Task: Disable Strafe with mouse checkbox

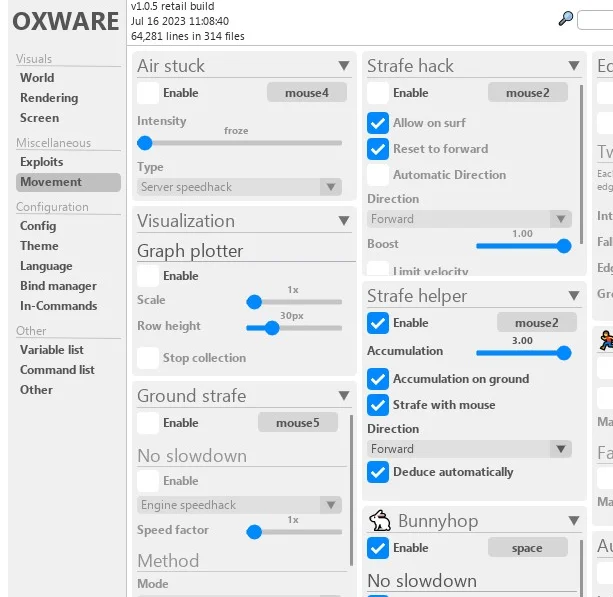Action: click(378, 405)
